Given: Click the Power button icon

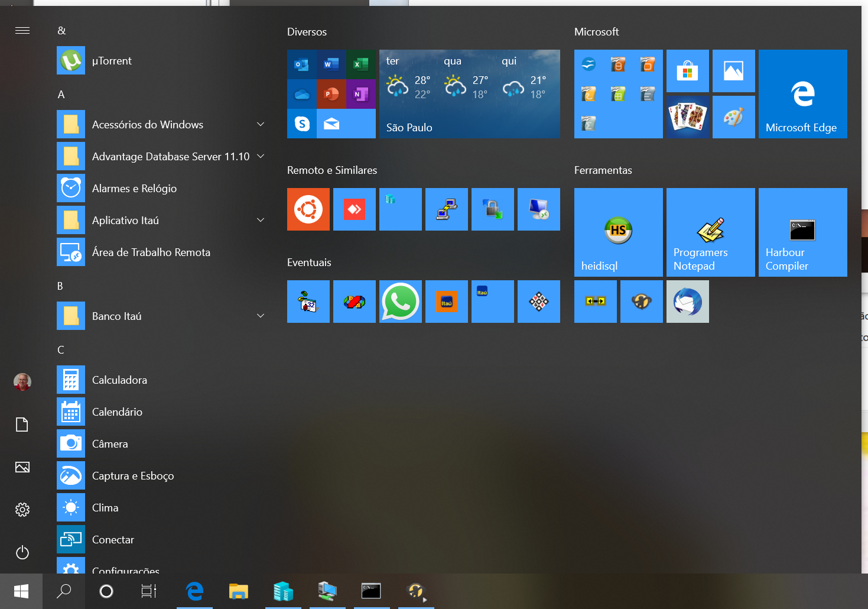Looking at the screenshot, I should point(22,552).
